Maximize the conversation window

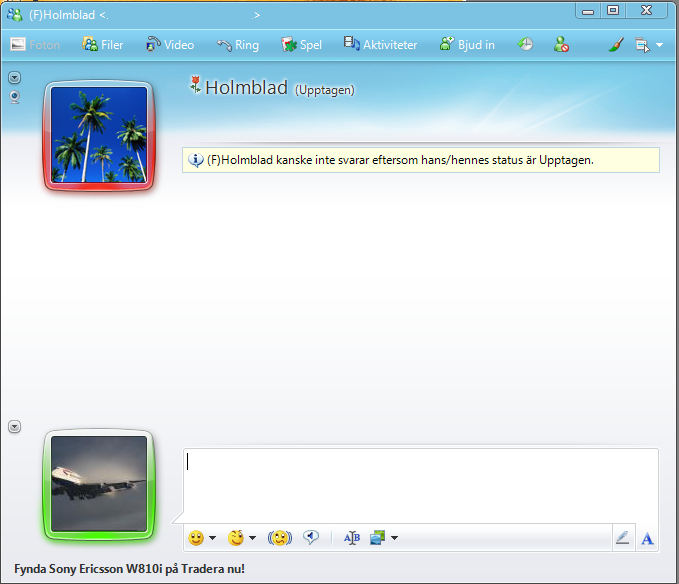pyautogui.click(x=613, y=10)
